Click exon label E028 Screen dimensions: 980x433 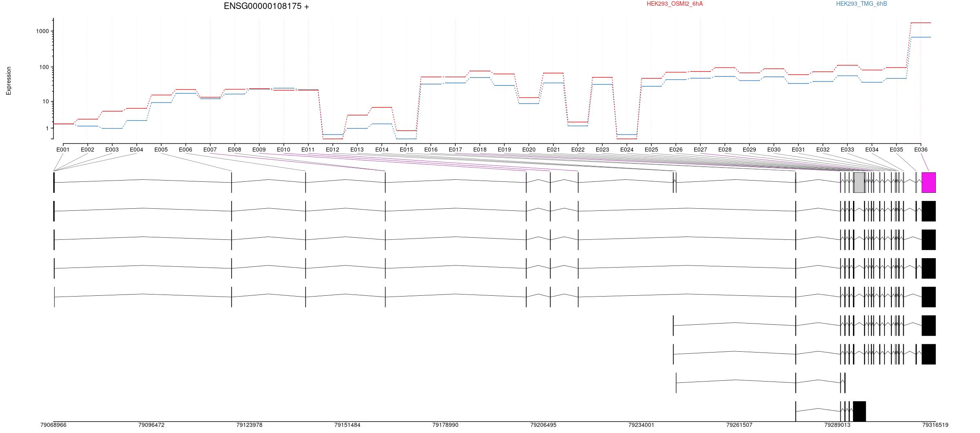[725, 150]
